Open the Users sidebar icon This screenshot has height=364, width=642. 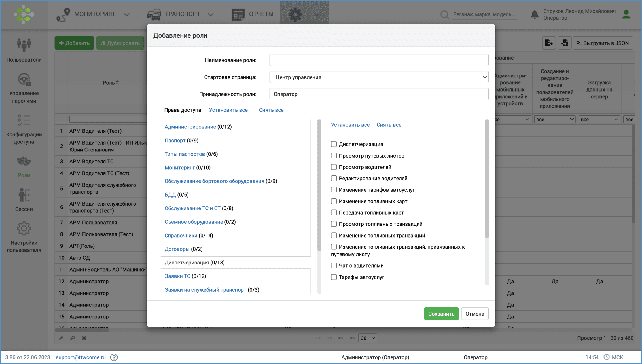[24, 45]
